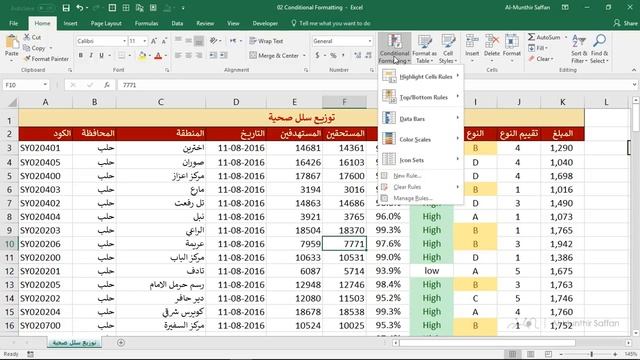This screenshot has width=640, height=360.
Task: Switch to the Page Layout tab
Action: (106, 23)
